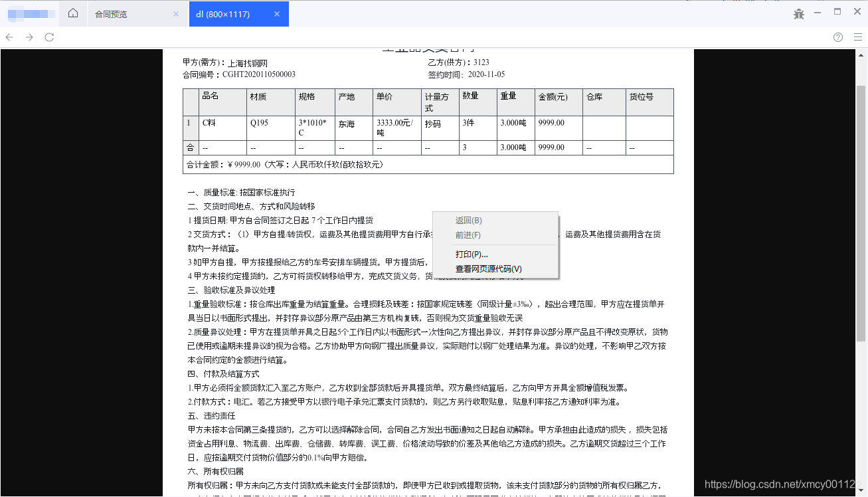Choose 返回(B) in context menu

(x=495, y=221)
